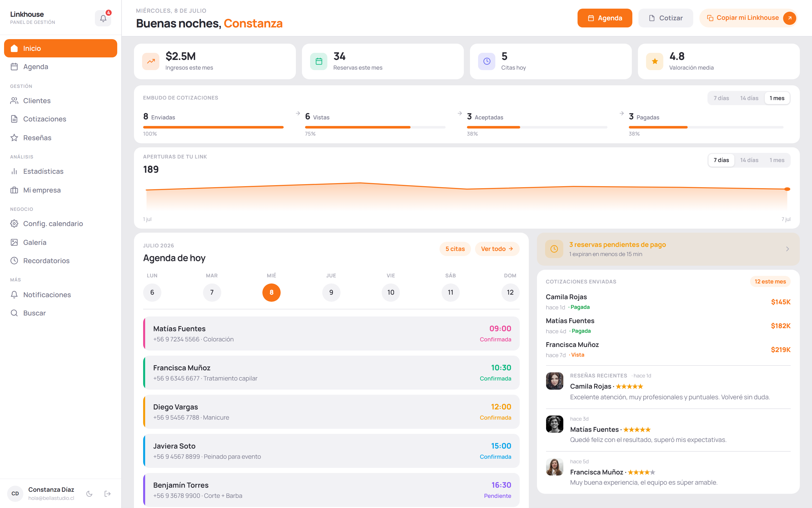Click the Agenda calendar icon in sidebar
This screenshot has height=508, width=812.
[x=14, y=67]
